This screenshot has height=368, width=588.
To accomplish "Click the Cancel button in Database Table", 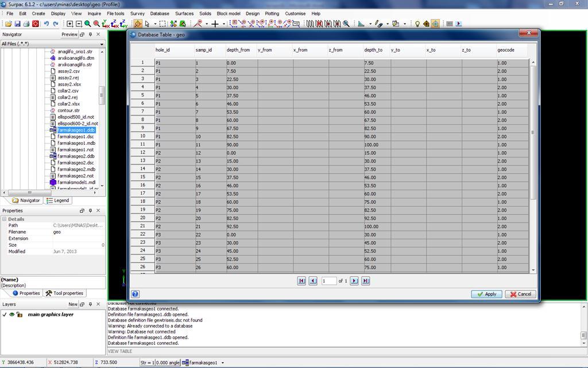I will pyautogui.click(x=520, y=294).
